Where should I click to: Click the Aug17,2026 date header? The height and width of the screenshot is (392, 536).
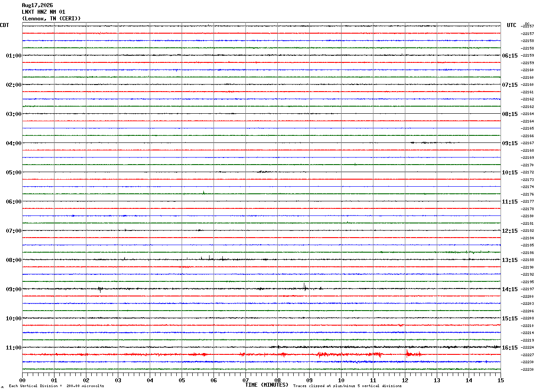37,5
